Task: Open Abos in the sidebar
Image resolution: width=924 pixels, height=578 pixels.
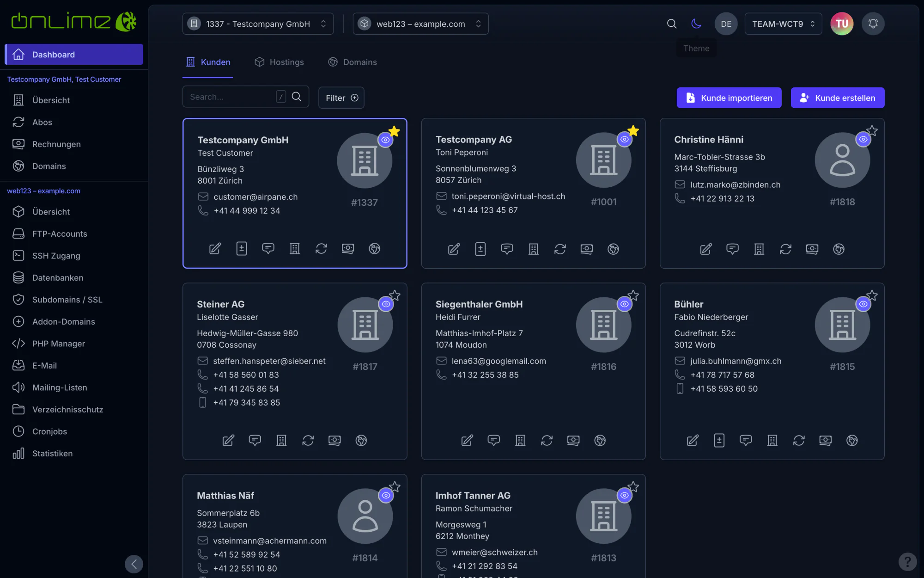Action: (x=74, y=122)
